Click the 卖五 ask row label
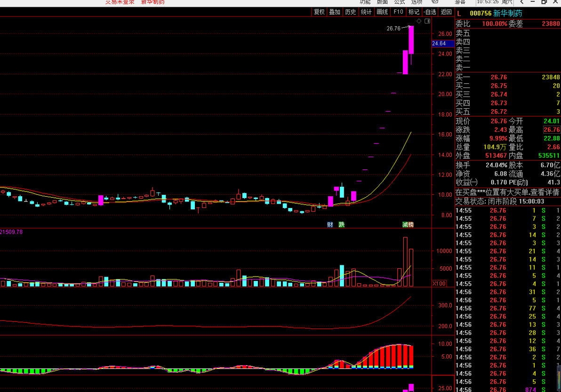 coord(463,33)
